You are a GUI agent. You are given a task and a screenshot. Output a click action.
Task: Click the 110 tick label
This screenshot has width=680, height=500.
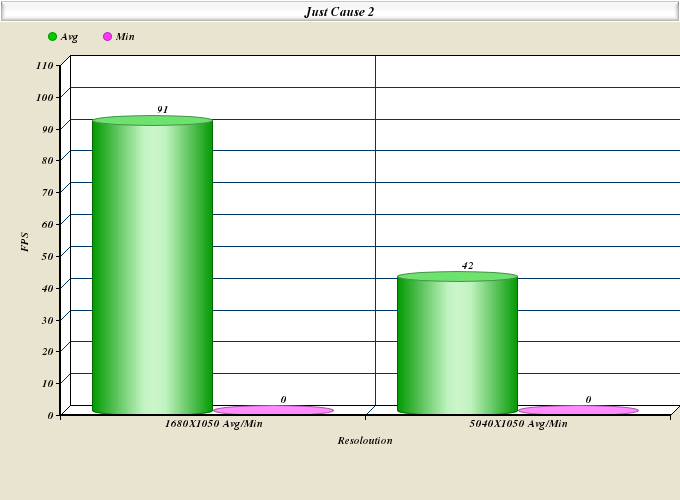[x=45, y=65]
